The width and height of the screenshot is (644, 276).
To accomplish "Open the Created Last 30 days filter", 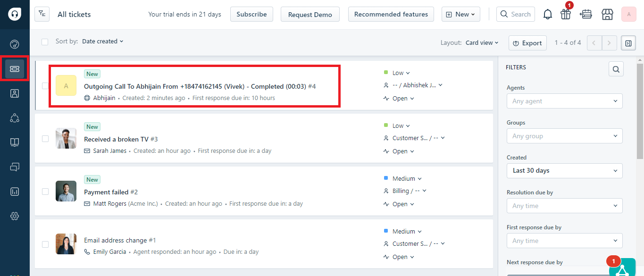I will click(564, 171).
